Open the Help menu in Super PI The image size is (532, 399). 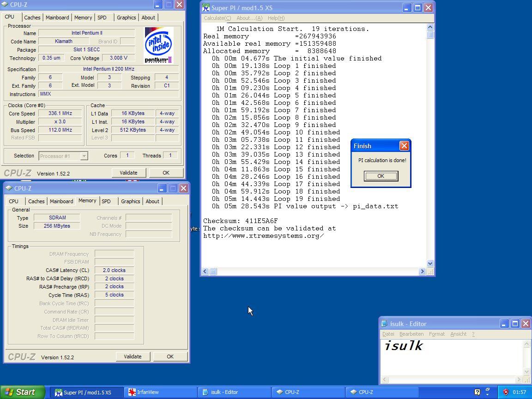pos(276,18)
